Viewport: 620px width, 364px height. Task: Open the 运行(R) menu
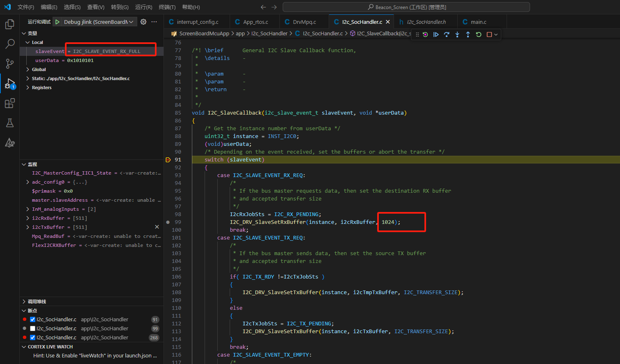pos(144,7)
